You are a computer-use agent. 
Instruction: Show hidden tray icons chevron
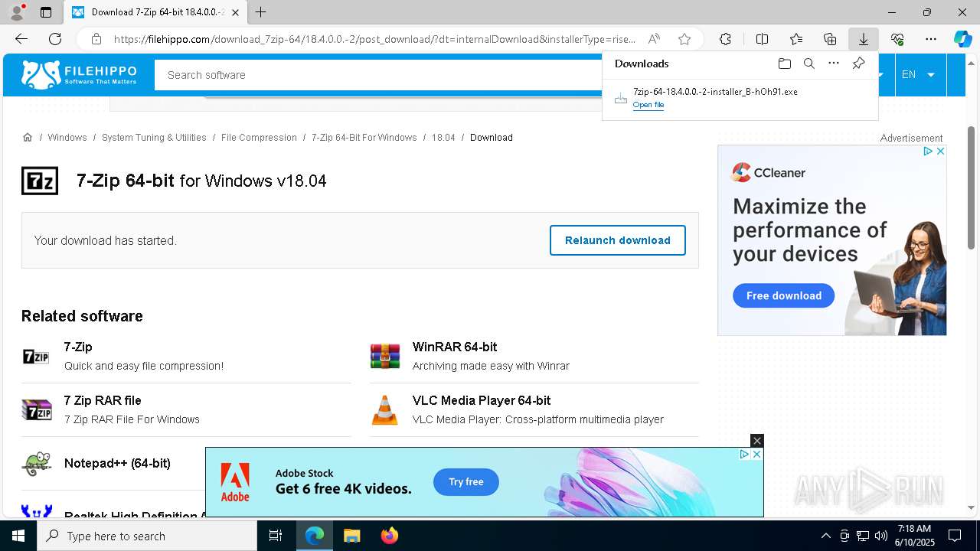(826, 536)
